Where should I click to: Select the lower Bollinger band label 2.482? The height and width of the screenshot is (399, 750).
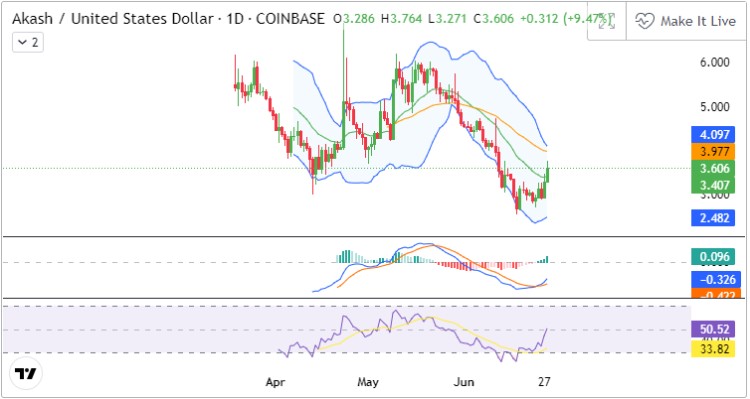[x=713, y=218]
